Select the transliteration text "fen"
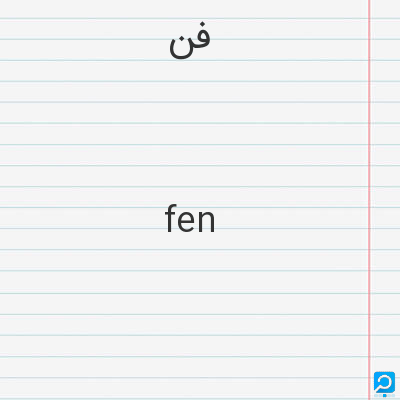 (190, 218)
